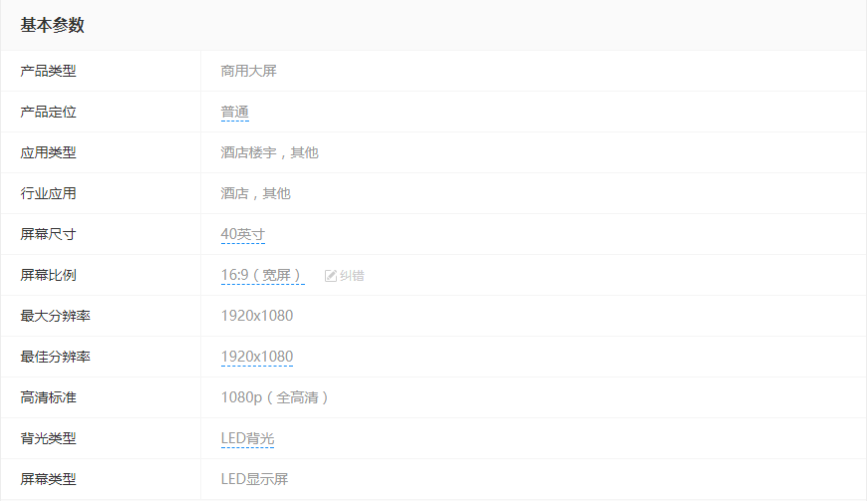The height and width of the screenshot is (501, 868).
Task: Open the 普通 product positioning link
Action: point(234,113)
